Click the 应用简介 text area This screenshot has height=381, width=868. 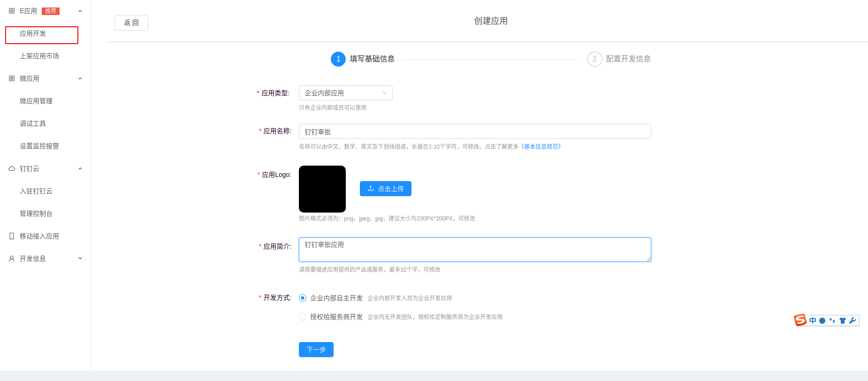pos(475,250)
